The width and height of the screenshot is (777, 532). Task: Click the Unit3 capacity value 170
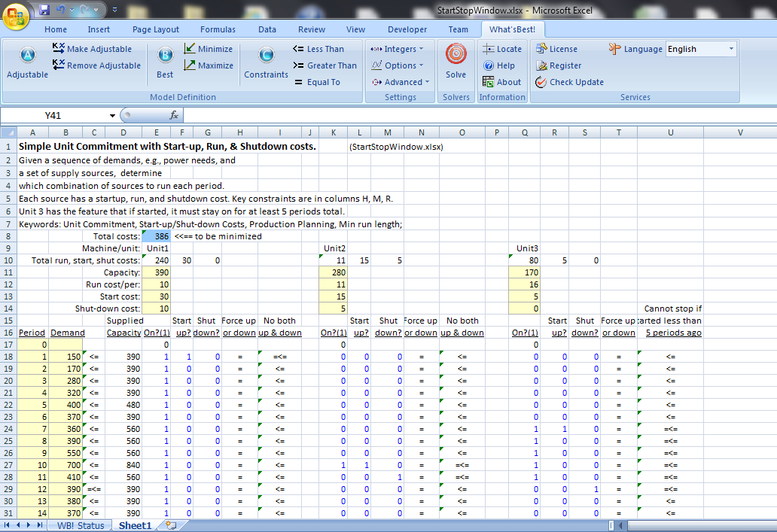tap(524, 272)
